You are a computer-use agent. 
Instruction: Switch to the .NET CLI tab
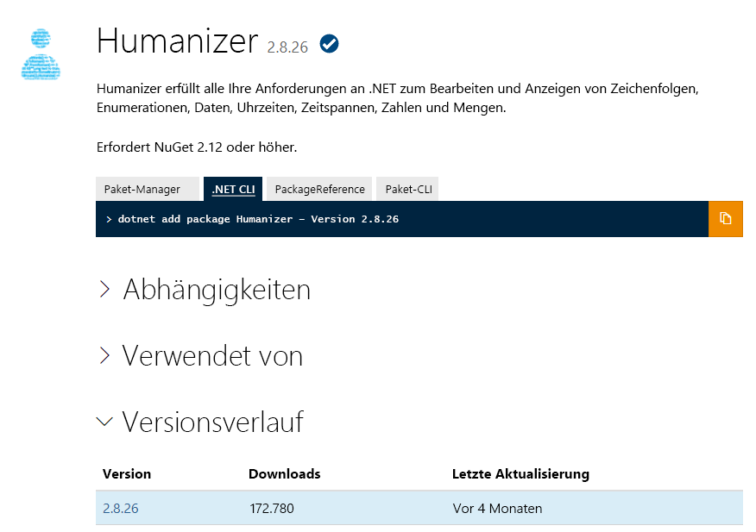pos(232,188)
